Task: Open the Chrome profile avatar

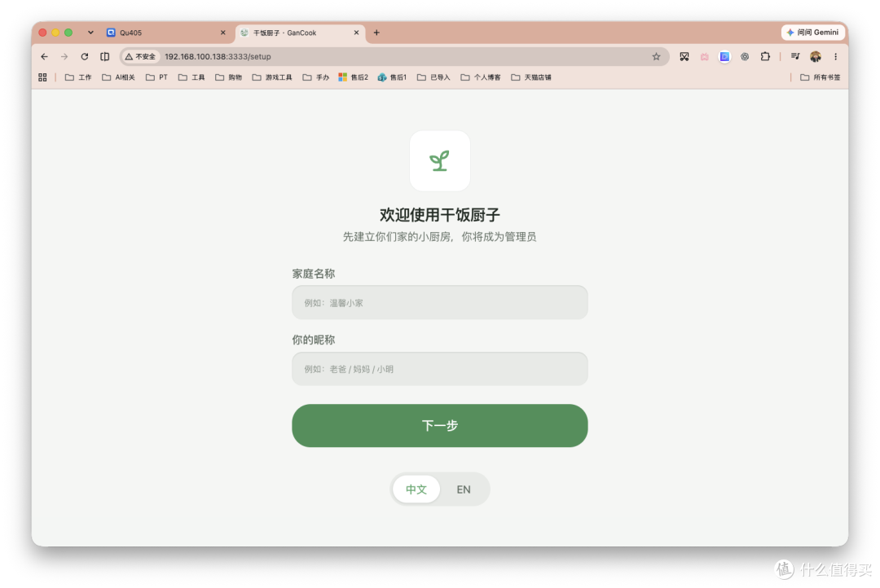Action: coord(816,57)
